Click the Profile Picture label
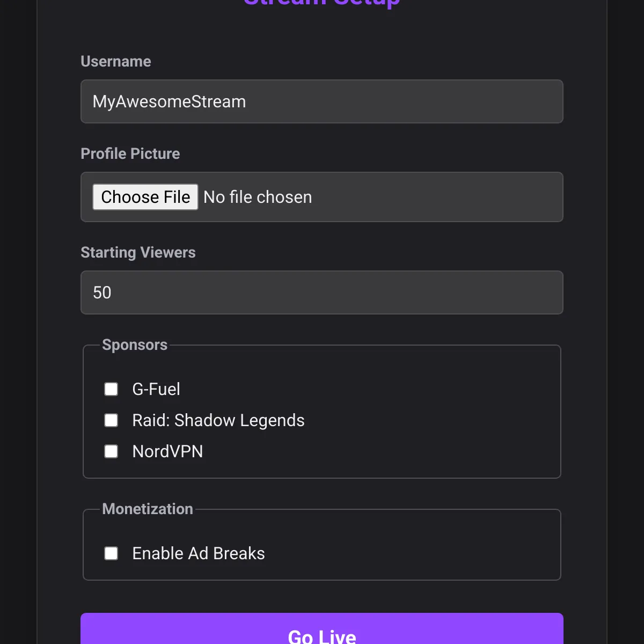 130,153
